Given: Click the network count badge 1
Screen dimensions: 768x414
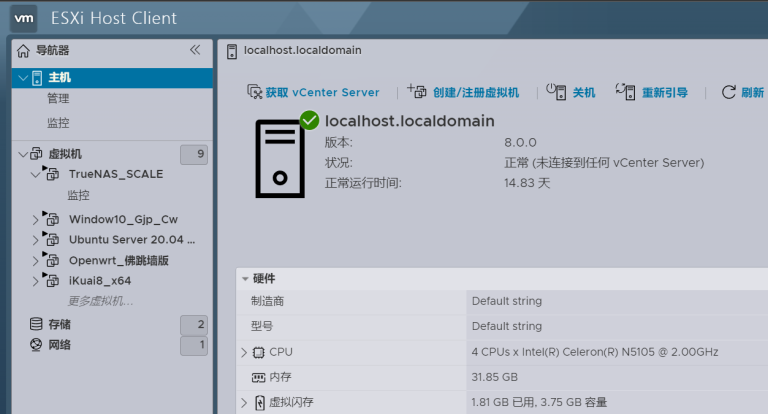Looking at the screenshot, I should point(194,345).
